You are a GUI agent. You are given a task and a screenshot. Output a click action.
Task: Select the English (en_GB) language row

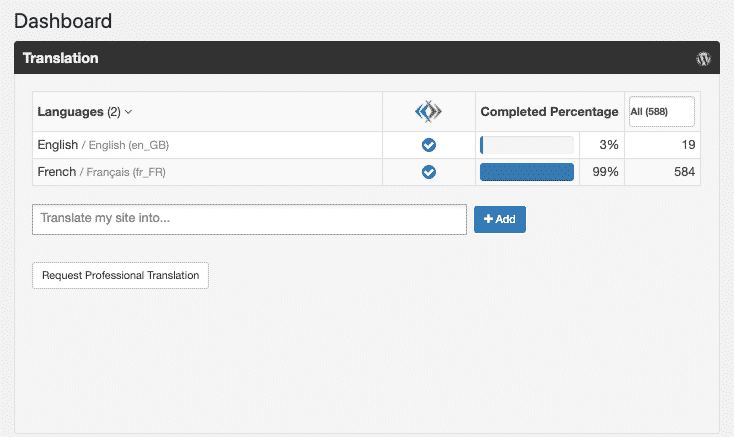tap(103, 145)
